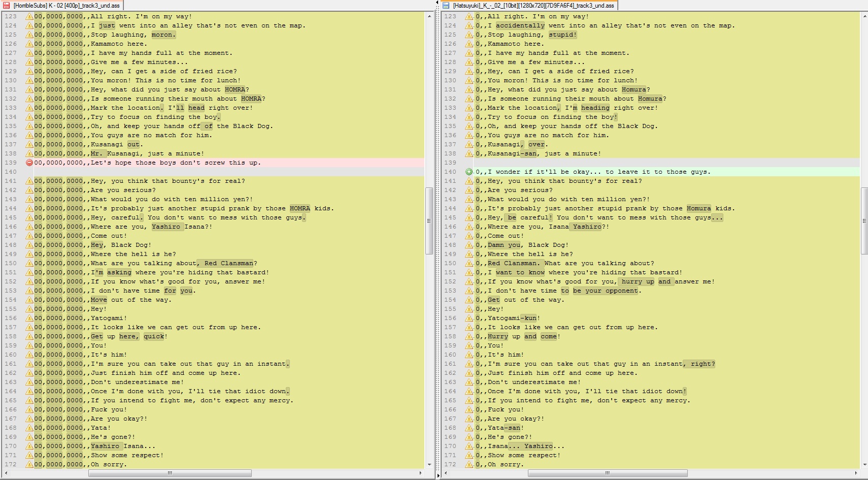The width and height of the screenshot is (868, 480).
Task: Click warning icon beside 'Mr. Kusanagi, just a minute!'
Action: click(29, 153)
